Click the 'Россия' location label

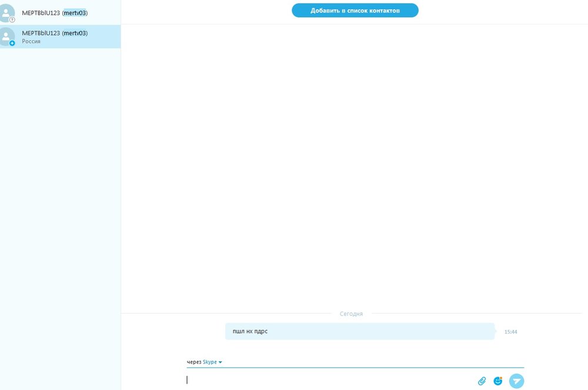click(31, 42)
